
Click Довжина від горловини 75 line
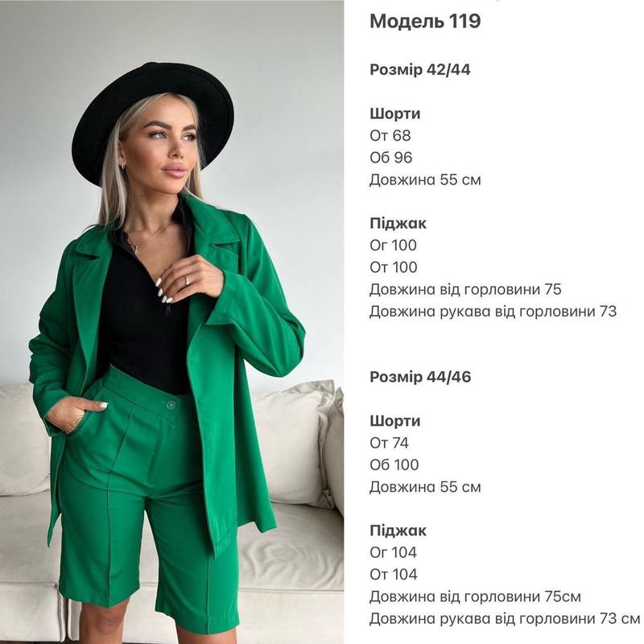click(465, 290)
